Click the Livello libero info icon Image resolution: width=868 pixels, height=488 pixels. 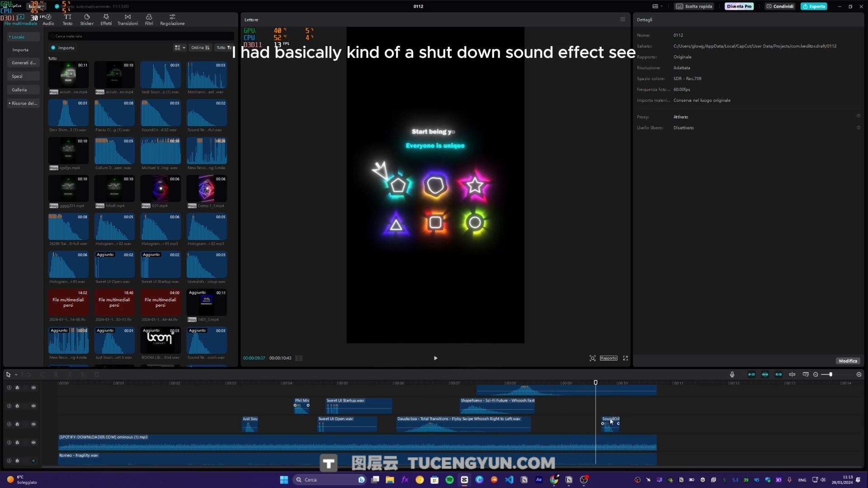pyautogui.click(x=859, y=127)
